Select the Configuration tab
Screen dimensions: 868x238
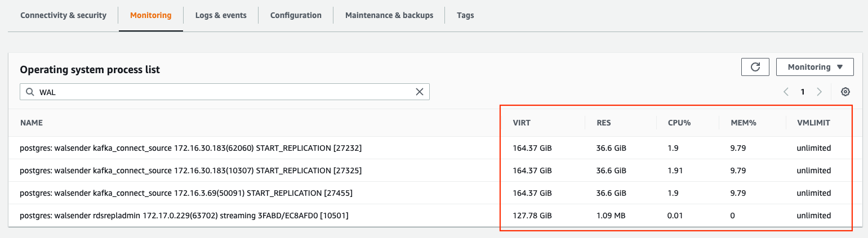coord(296,15)
